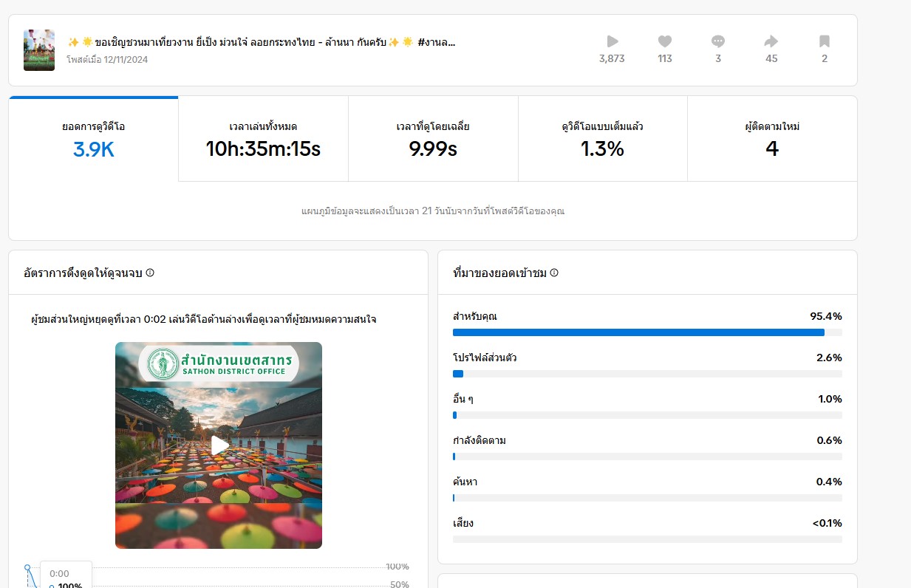
Task: Select the ผู้ติดตามใหม่ tab
Action: coord(772,139)
